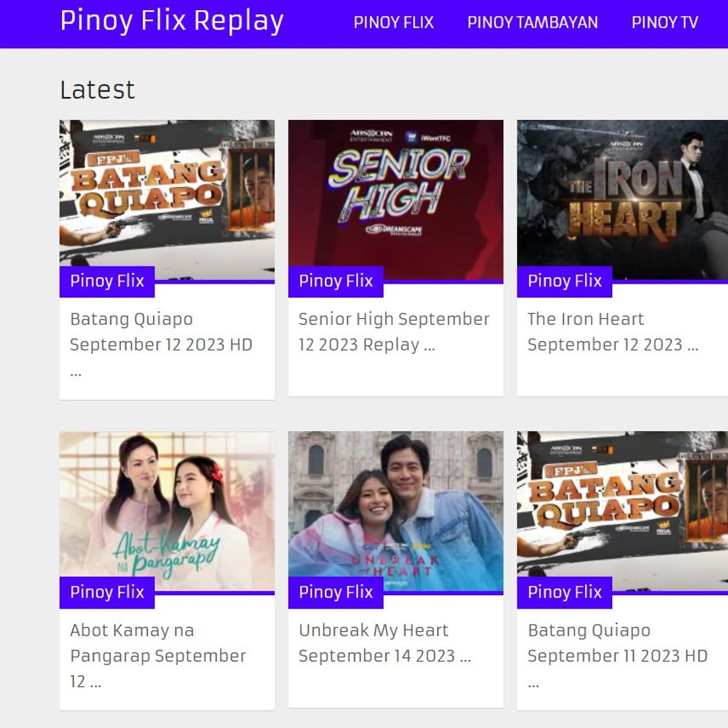Open the PINOY FLIX menu item
This screenshot has height=728, width=728.
point(393,22)
